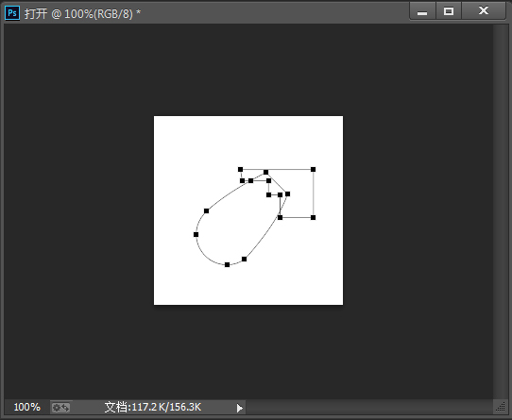Click the window resize grip at bottom corner

(501, 407)
